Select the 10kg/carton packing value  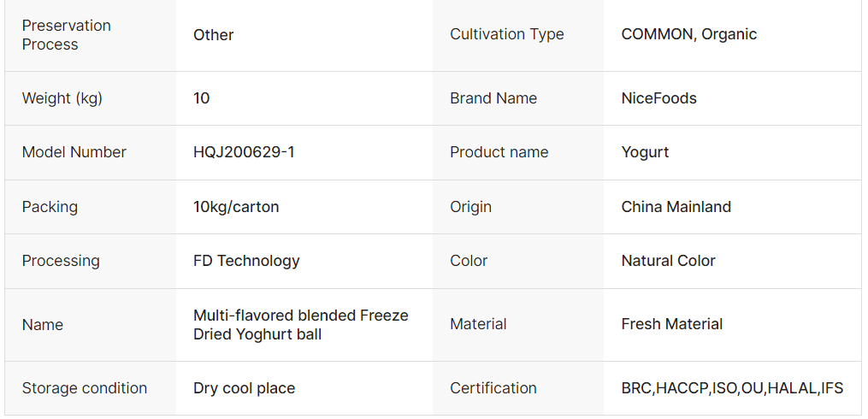(x=236, y=207)
